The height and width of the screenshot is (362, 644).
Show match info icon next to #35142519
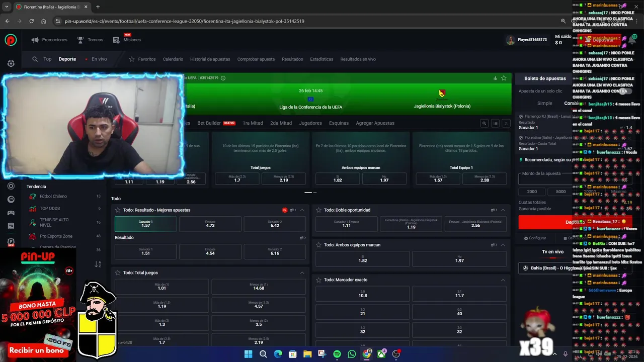pyautogui.click(x=223, y=78)
